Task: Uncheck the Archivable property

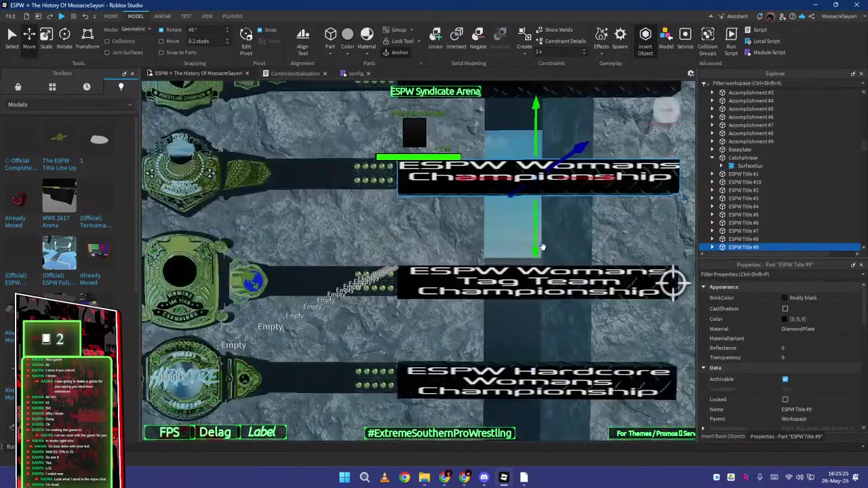Action: [x=785, y=379]
